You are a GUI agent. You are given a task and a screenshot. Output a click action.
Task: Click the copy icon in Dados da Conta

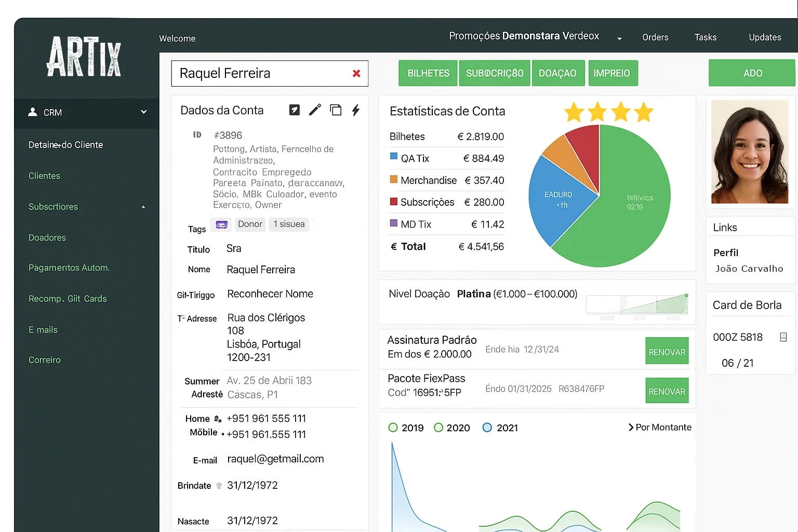click(336, 110)
